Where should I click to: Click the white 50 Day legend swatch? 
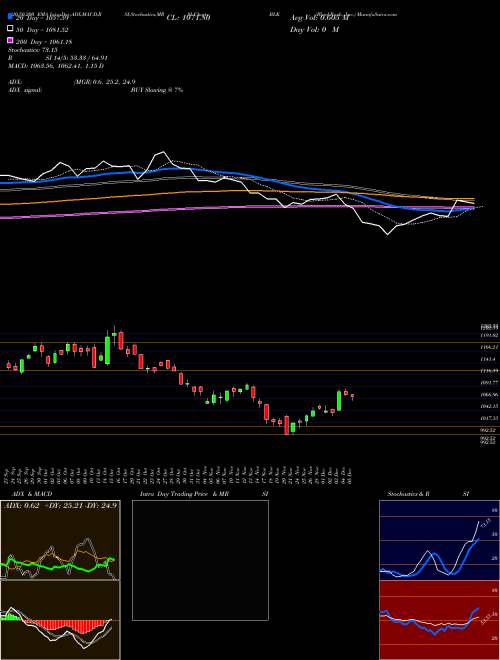pos(10,29)
